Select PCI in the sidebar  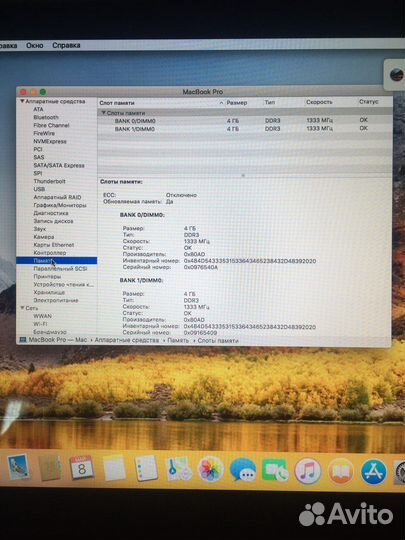(x=38, y=149)
